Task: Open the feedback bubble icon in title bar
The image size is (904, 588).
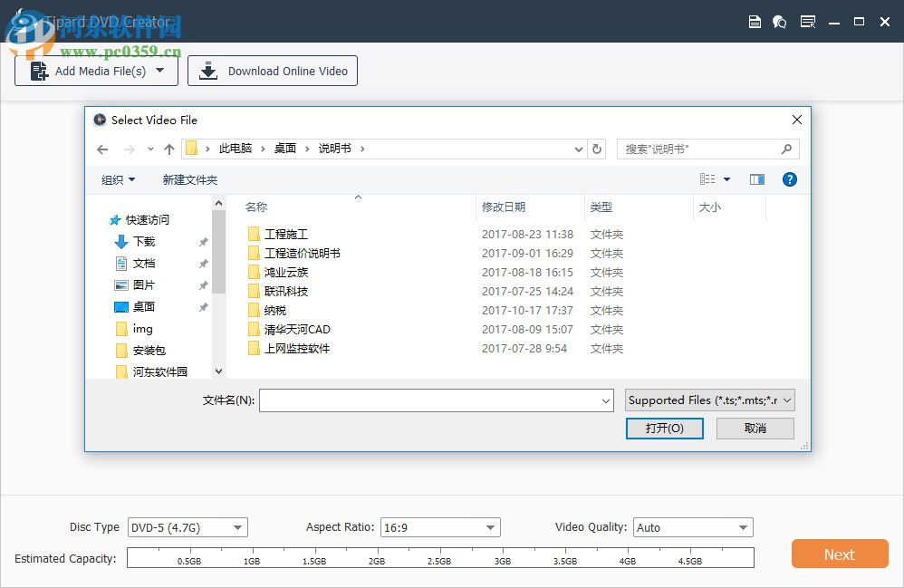Action: (780, 21)
